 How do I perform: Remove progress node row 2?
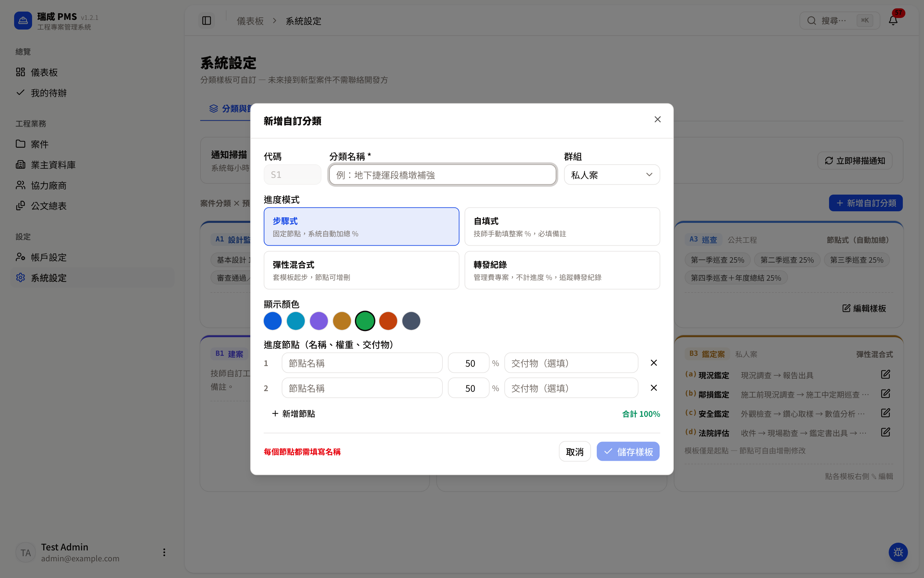click(x=654, y=388)
